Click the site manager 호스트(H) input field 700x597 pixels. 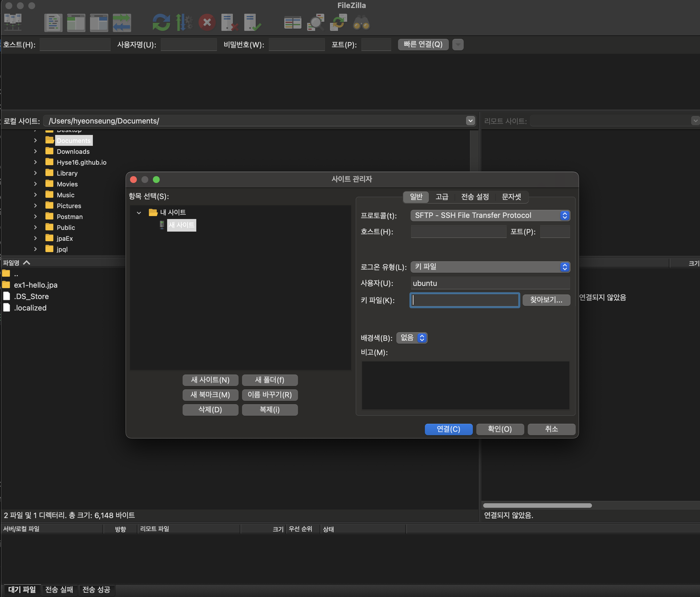459,232
